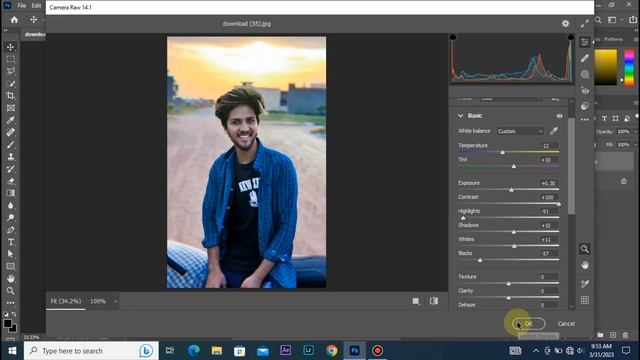Select Camera Raw Healing brush tool

click(x=585, y=58)
